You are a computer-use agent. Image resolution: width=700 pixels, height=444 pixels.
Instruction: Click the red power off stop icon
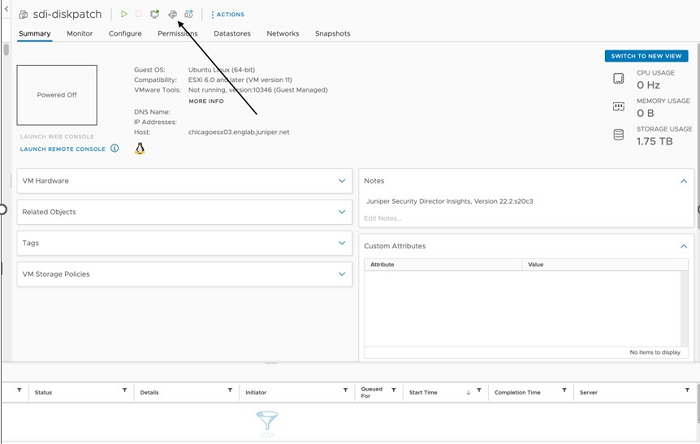[x=139, y=14]
